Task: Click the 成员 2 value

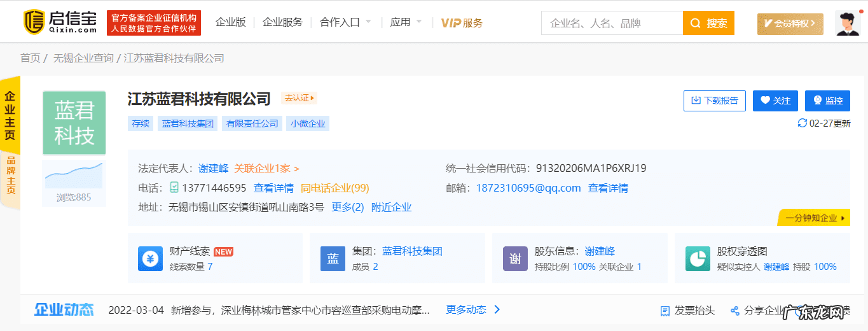Action: (375, 267)
